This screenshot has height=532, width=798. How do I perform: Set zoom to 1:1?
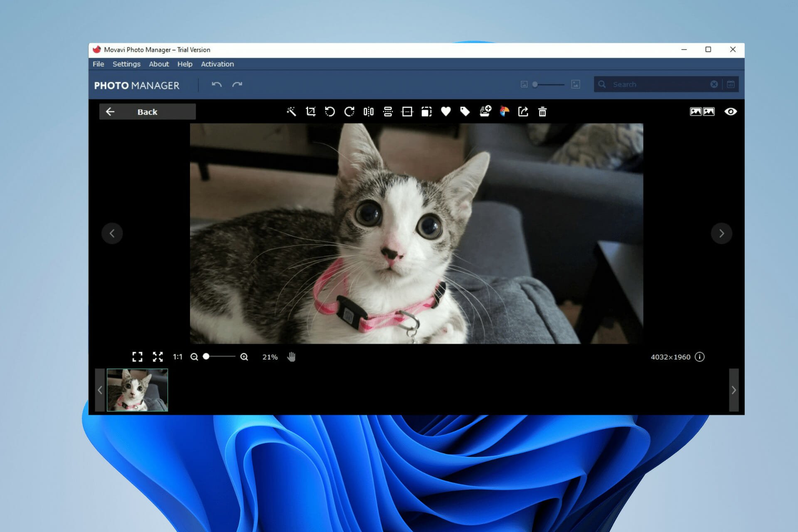point(177,357)
